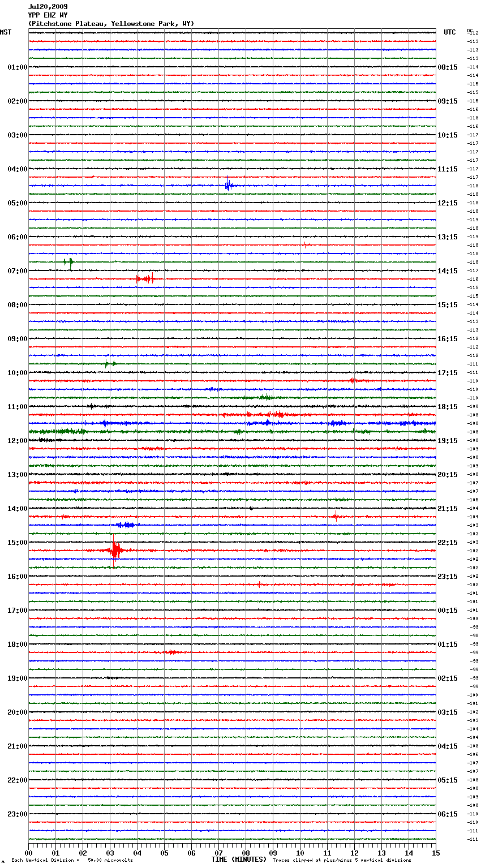Select the 23:00 MST time label
The image size is (481, 868).
click(17, 814)
